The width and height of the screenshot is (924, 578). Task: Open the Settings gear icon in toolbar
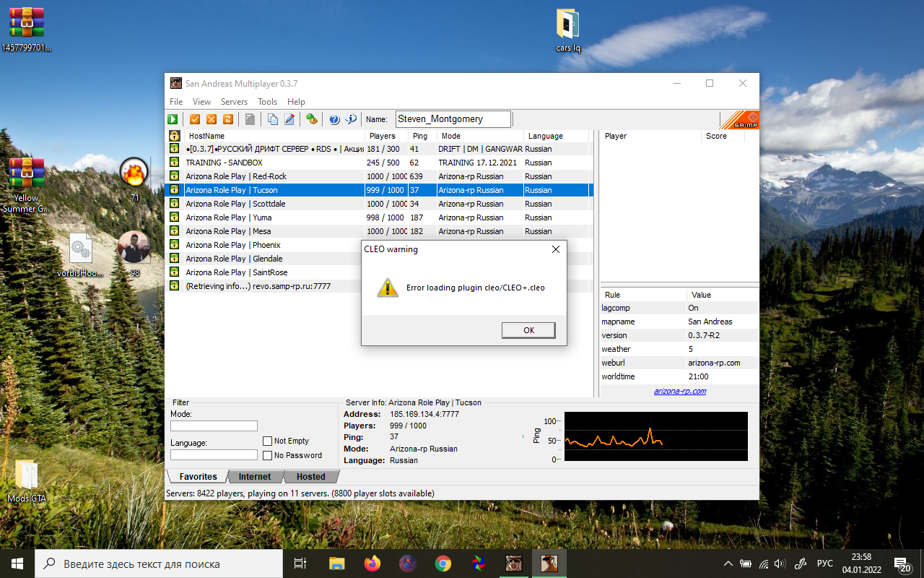click(312, 119)
